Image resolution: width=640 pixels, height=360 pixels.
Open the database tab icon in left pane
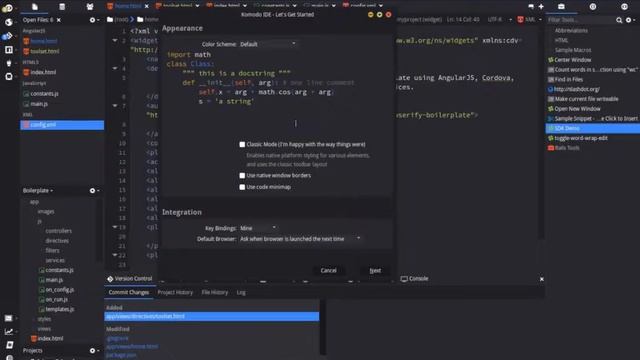point(62,7)
